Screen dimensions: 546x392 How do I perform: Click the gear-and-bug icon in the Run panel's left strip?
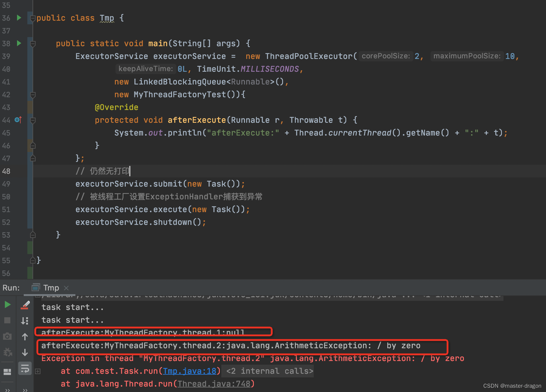tap(7, 352)
